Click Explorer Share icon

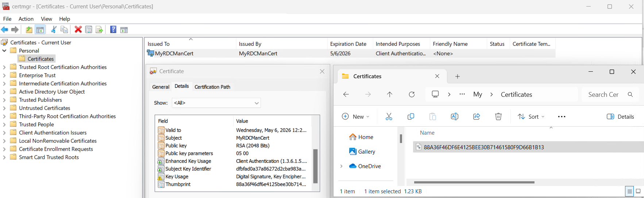coord(477,116)
